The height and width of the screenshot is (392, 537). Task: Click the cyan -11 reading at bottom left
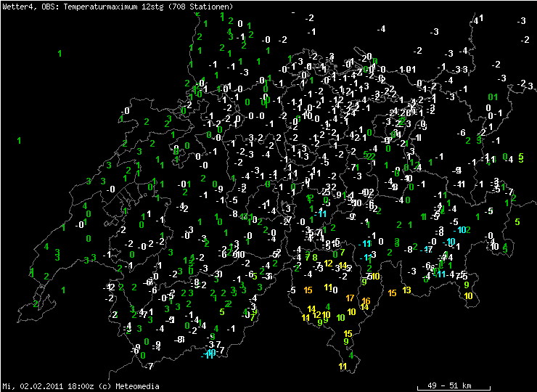[210, 354]
